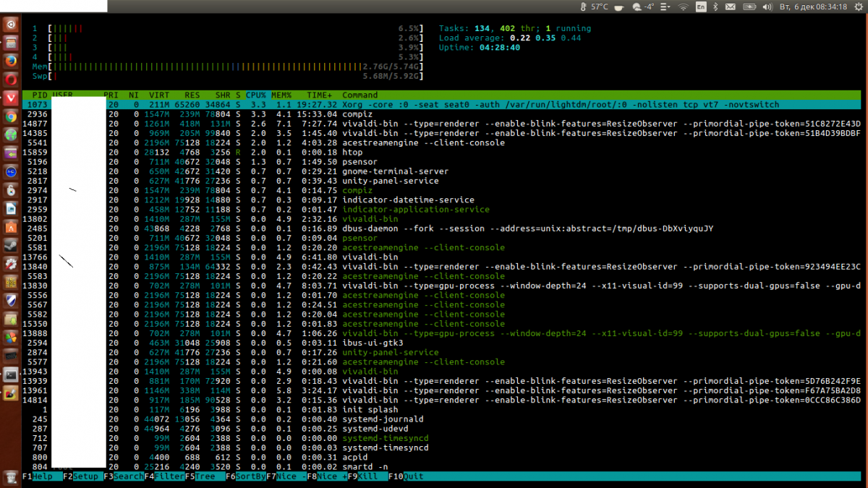Open Steam from the launcher
Screen dimensions: 868x488
tap(11, 244)
